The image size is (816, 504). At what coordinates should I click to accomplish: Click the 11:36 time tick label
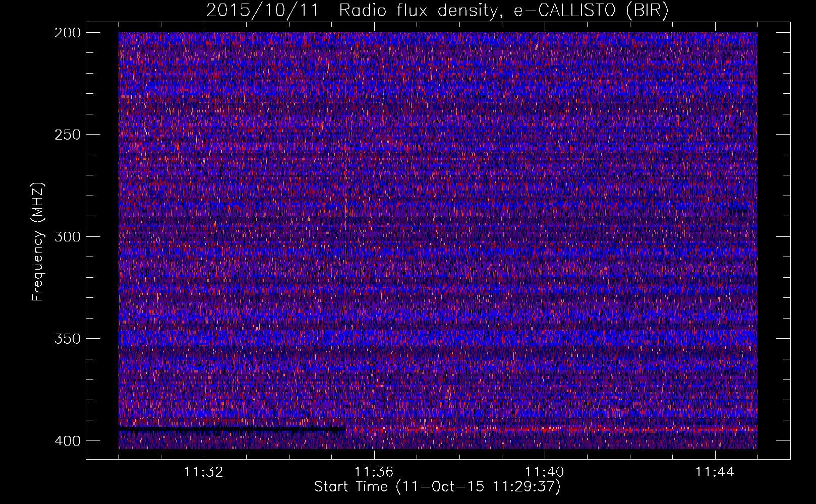[374, 472]
